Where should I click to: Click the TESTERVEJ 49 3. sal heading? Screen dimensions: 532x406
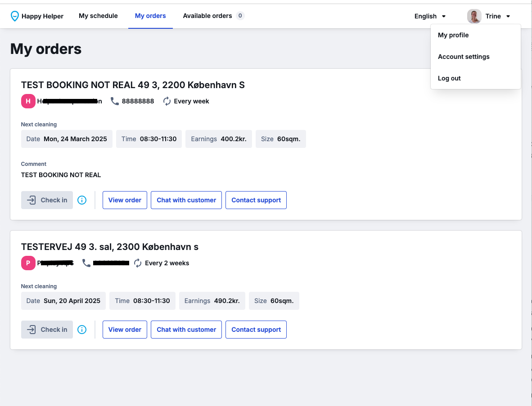[109, 247]
